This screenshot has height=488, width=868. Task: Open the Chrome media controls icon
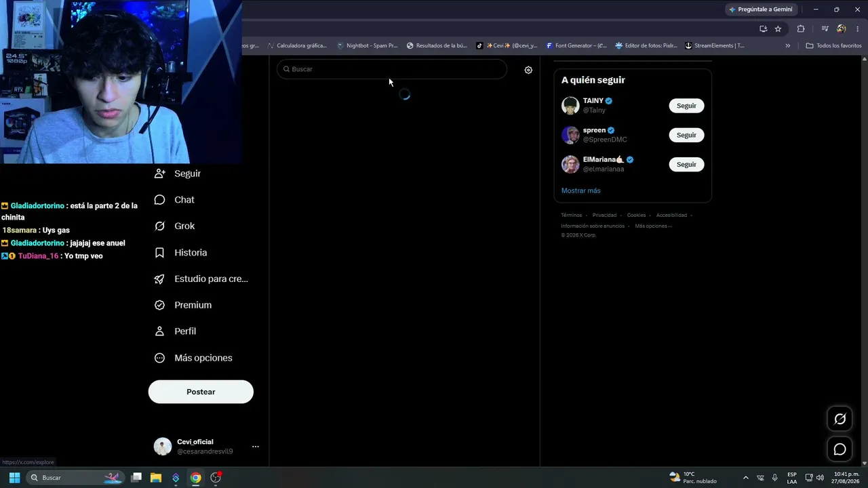click(x=825, y=28)
